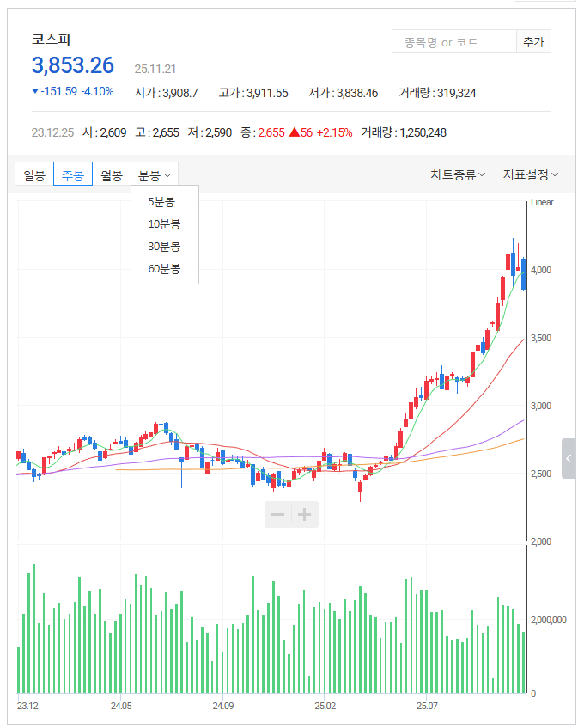Image resolution: width=584 pixels, height=728 pixels.
Task: Click the minus icon to zoom out chart
Action: [x=278, y=515]
